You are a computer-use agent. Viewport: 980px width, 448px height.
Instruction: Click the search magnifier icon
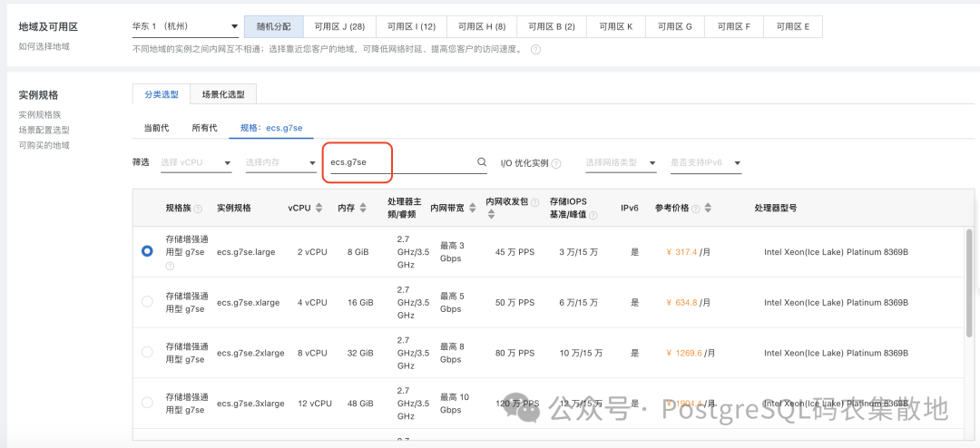tap(482, 161)
